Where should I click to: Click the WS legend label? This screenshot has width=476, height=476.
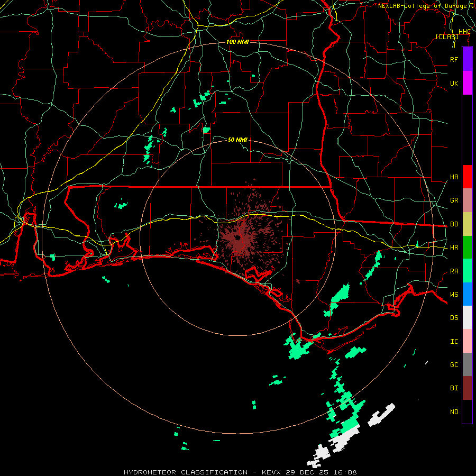pos(454,294)
